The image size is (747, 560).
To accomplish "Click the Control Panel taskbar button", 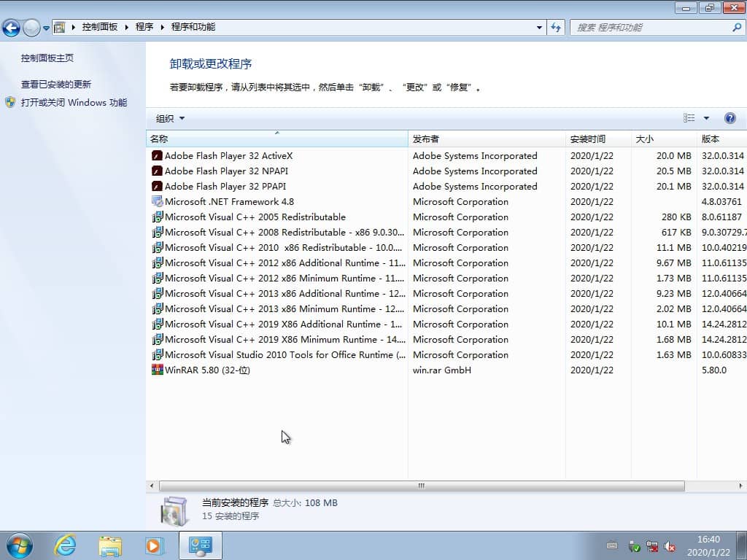I will pyautogui.click(x=201, y=545).
